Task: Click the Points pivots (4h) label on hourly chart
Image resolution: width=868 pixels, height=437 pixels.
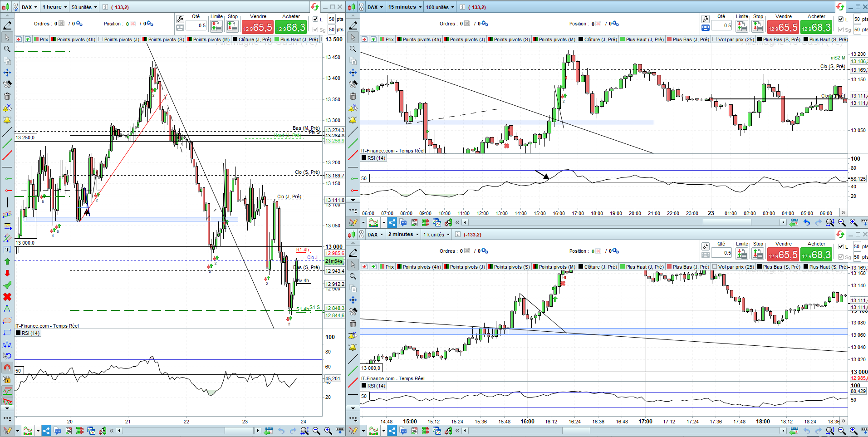Action: (76, 39)
